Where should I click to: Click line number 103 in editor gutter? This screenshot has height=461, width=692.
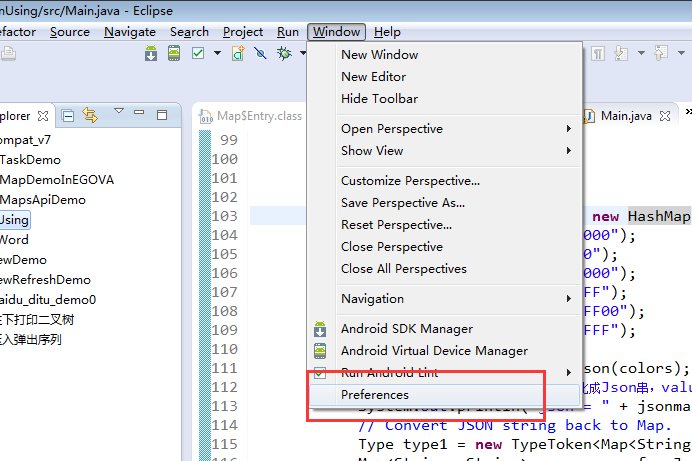(x=225, y=216)
